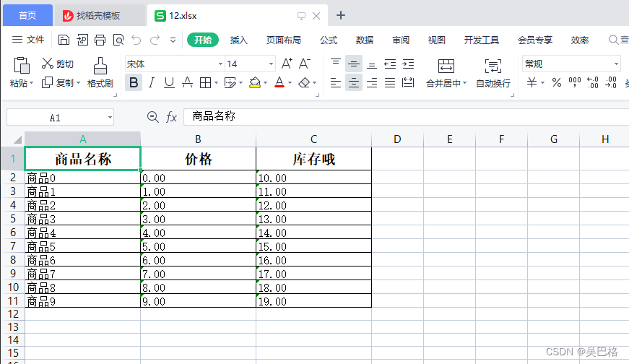Click the Paste clipboard icon
This screenshot has width=629, height=364.
point(21,65)
